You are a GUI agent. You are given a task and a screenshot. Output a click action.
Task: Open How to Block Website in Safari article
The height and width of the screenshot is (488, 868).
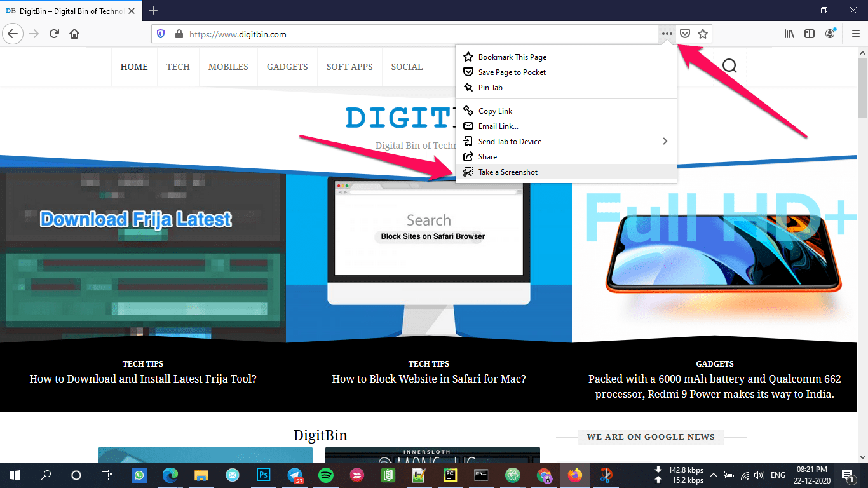coord(429,379)
